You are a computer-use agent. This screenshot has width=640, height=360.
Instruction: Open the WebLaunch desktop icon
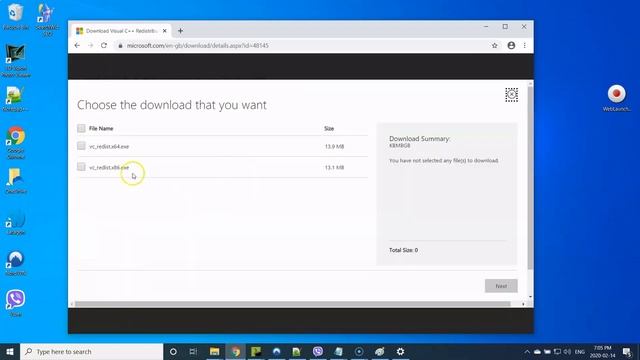[616, 98]
